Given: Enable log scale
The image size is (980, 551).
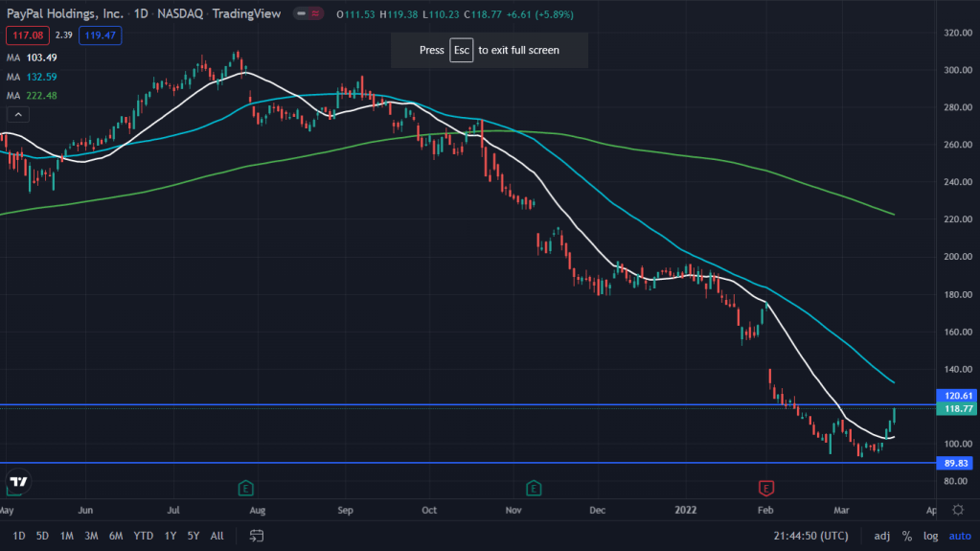Looking at the screenshot, I should [930, 535].
